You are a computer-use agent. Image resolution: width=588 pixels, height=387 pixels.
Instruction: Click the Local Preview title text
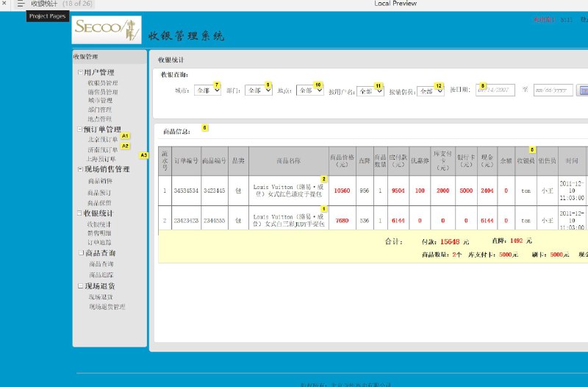pyautogui.click(x=395, y=4)
